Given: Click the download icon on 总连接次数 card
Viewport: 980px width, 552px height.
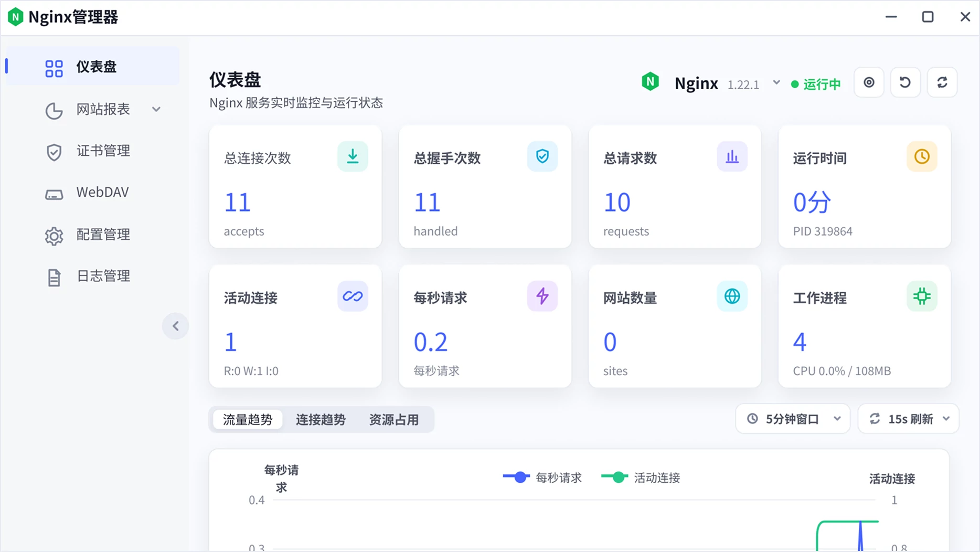Looking at the screenshot, I should [x=353, y=156].
